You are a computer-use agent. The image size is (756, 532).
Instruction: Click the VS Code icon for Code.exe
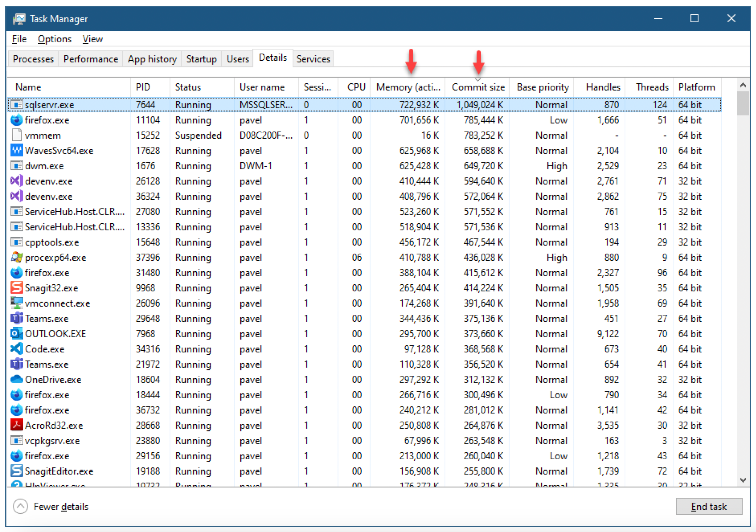17,349
